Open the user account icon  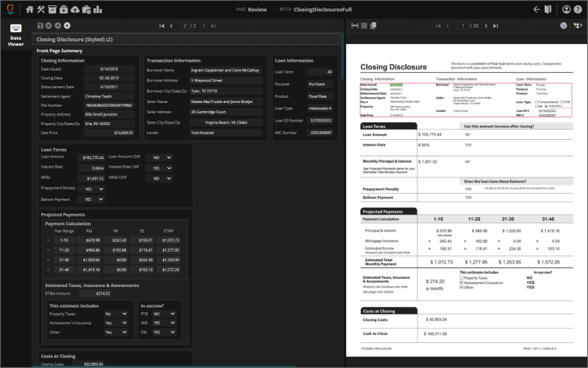[567, 10]
